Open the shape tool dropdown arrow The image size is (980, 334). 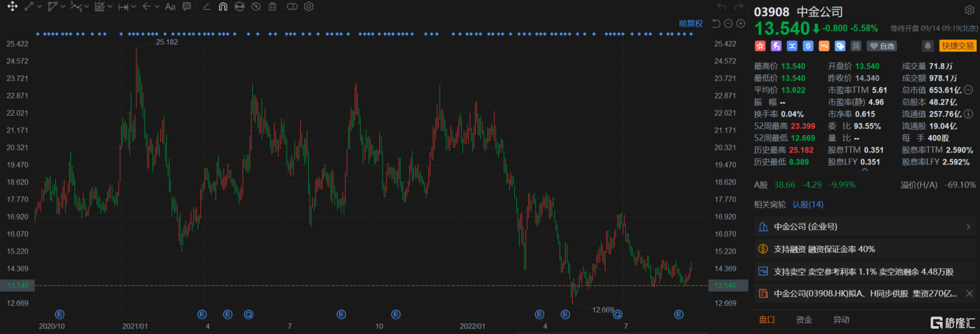[x=63, y=7]
